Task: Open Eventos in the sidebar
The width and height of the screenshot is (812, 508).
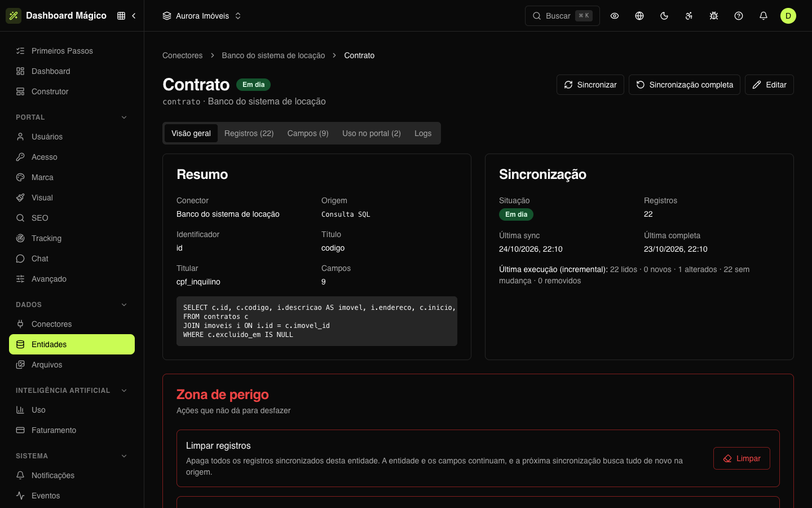Action: (x=72, y=496)
